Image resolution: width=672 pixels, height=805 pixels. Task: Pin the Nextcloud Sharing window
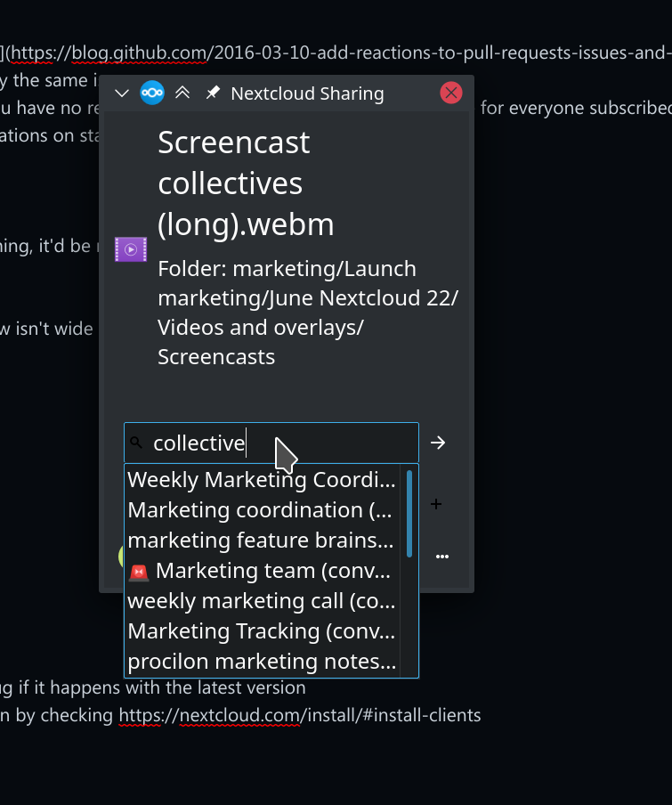(213, 93)
